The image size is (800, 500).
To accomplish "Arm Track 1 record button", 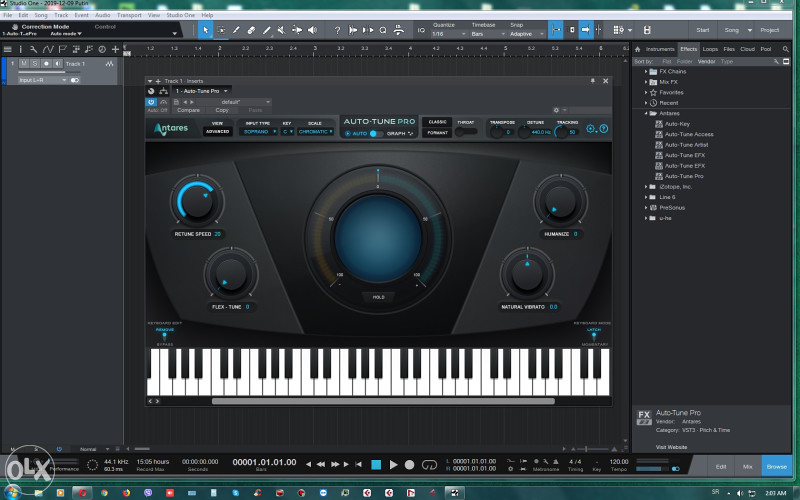I will [46, 63].
